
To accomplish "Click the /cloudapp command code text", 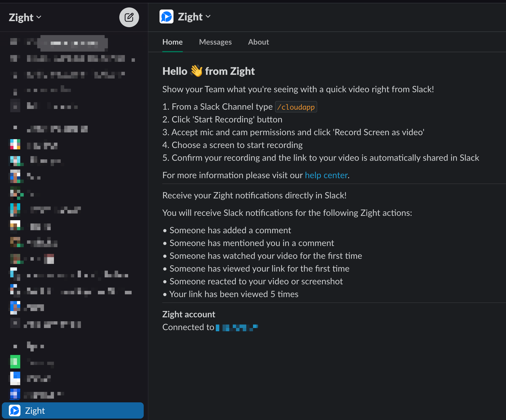I will click(296, 107).
